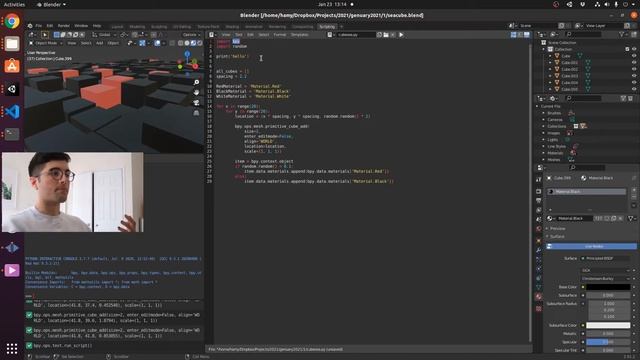Switch to rendered viewport shading mode
The image size is (640, 360).
(200, 43)
